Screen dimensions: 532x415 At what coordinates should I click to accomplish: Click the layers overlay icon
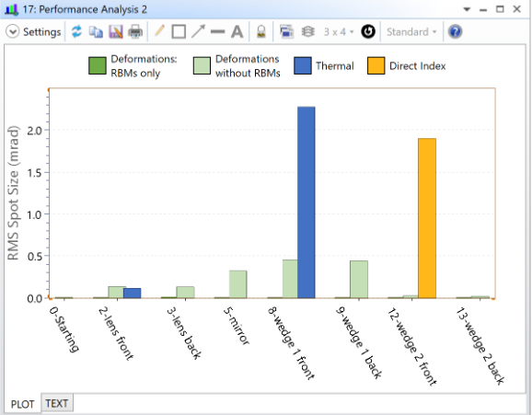click(x=307, y=32)
